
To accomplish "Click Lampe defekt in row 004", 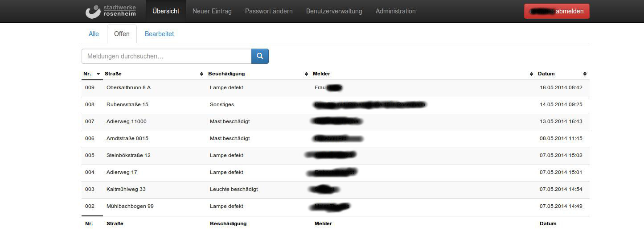I will pyautogui.click(x=226, y=172).
